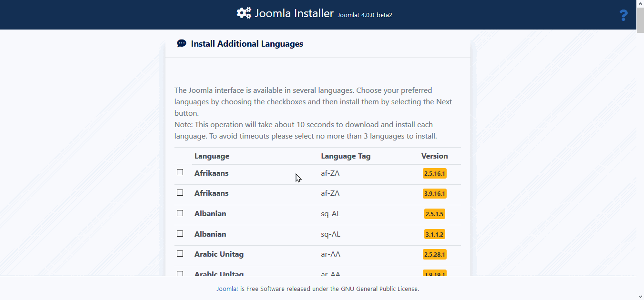Screen dimensions: 644x300
Task: Check the Afrikaans version 2.5.16.1 checkbox
Action: [x=180, y=172]
